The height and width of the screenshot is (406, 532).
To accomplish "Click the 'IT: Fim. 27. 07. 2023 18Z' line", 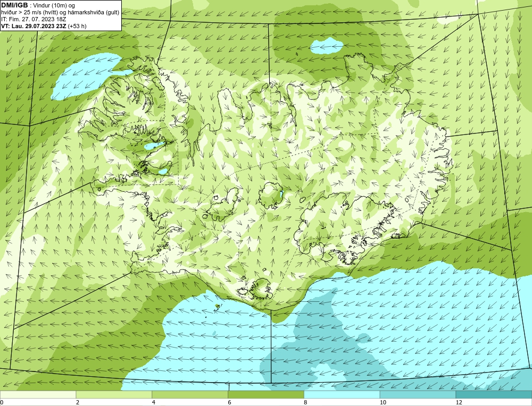I will pos(33,19).
